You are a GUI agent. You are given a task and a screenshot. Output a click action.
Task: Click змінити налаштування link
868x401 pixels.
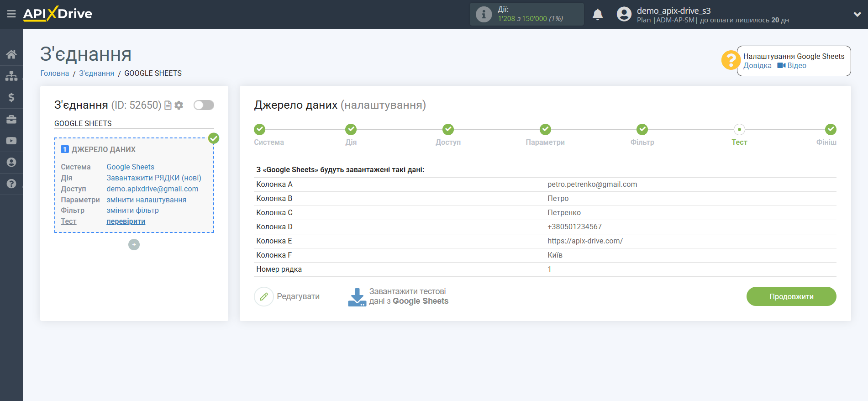[147, 200]
